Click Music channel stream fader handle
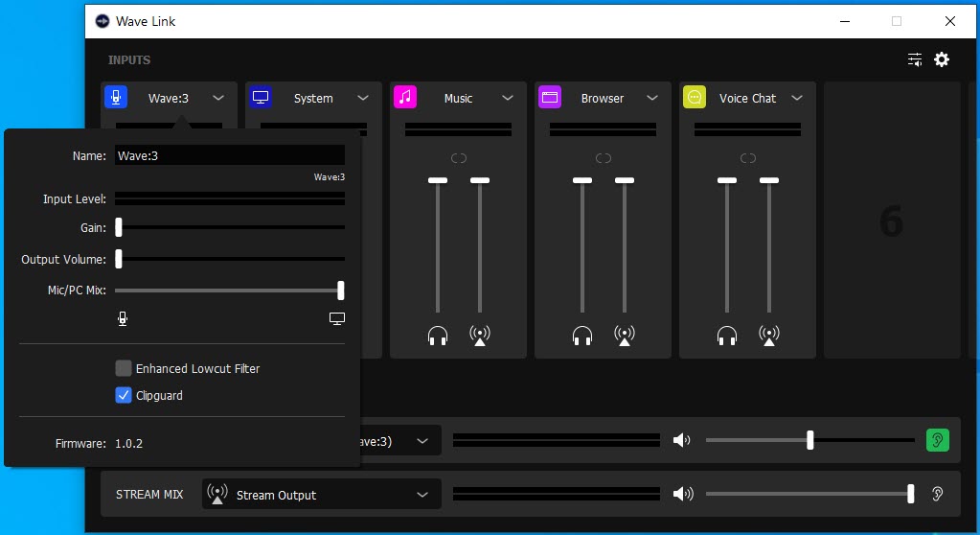980x535 pixels. coord(480,180)
